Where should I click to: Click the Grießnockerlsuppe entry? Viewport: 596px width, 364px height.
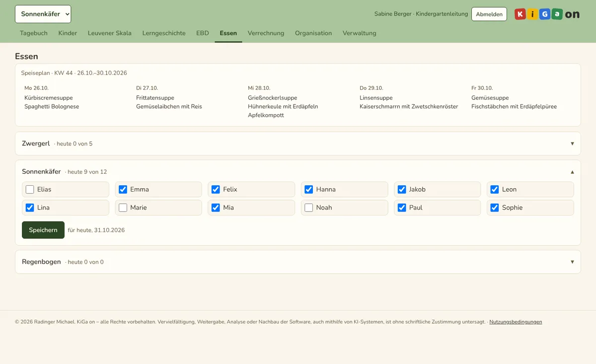[273, 98]
